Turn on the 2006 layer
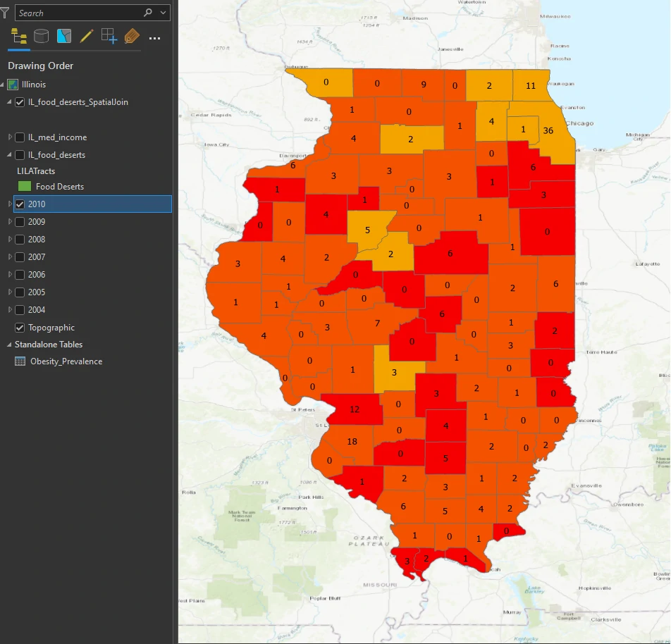The height and width of the screenshot is (644, 671). point(20,275)
